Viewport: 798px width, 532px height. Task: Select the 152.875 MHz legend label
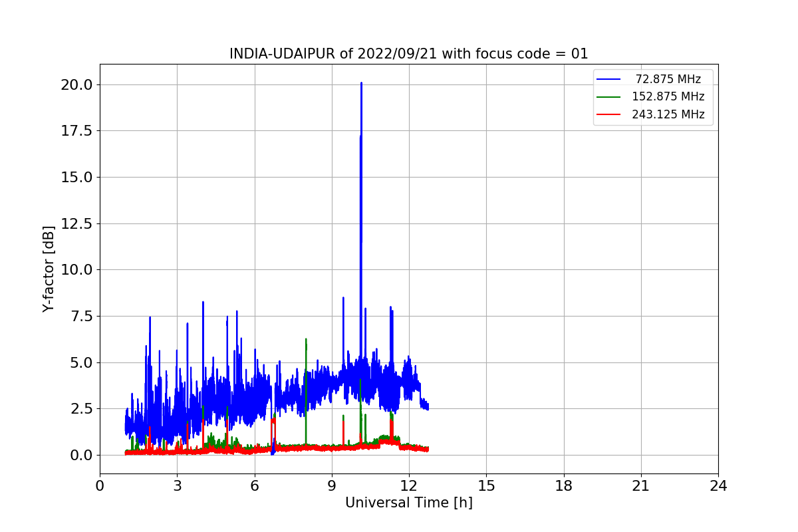668,96
